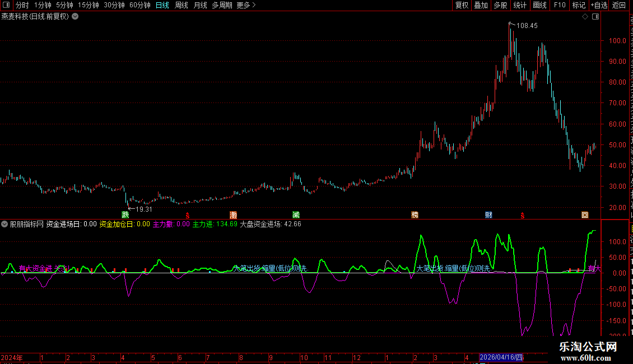Select the 30分钟 period tab
This screenshot has height=364, width=633.
click(114, 5)
